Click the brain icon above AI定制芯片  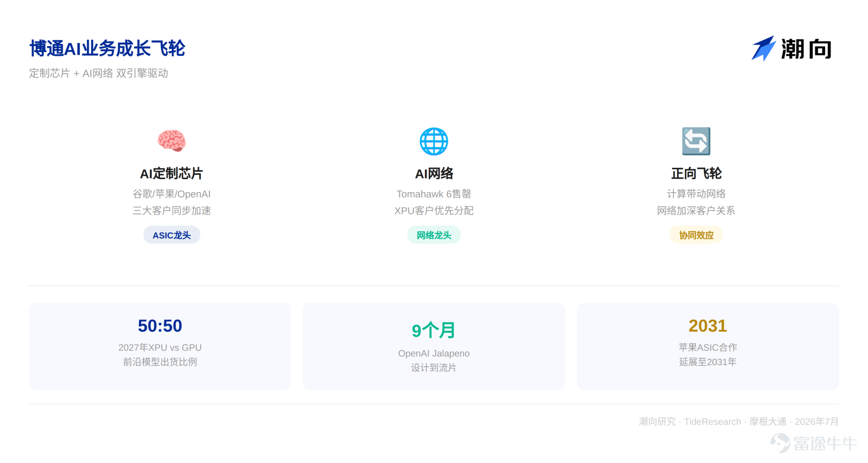(171, 141)
